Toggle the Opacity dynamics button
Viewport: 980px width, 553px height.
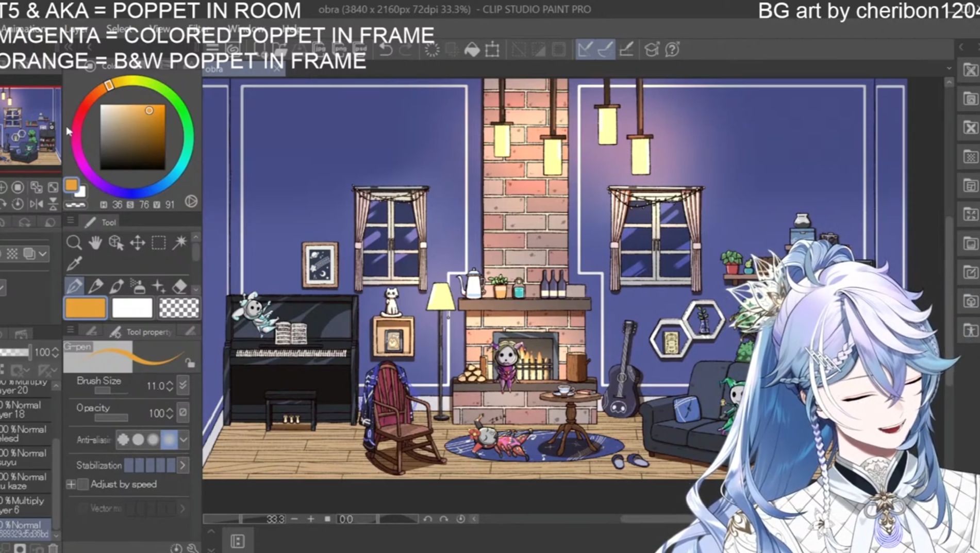182,412
